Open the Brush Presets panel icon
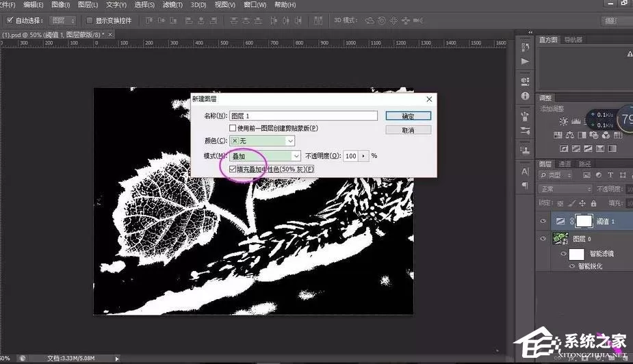Screen dimensions: 633x364 pyautogui.click(x=525, y=116)
